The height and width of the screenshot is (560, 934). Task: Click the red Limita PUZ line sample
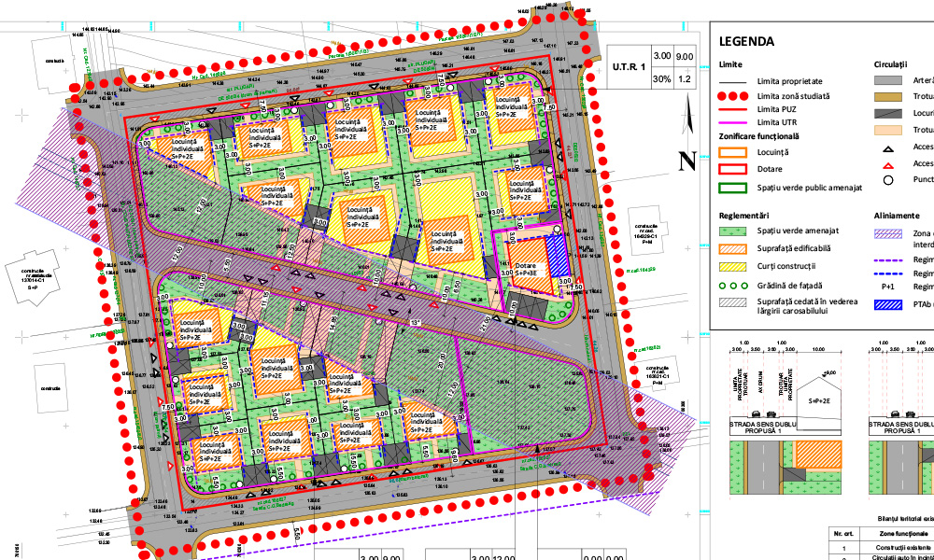[732, 109]
